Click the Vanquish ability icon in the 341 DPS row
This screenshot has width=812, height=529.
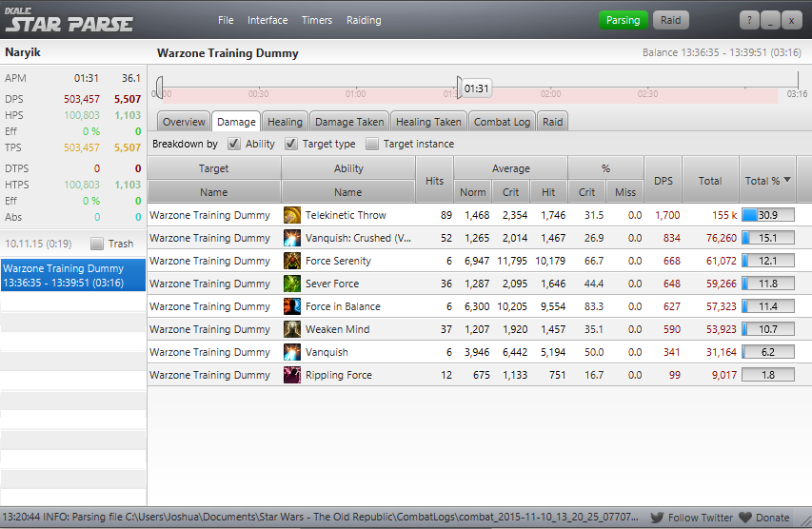tap(292, 352)
